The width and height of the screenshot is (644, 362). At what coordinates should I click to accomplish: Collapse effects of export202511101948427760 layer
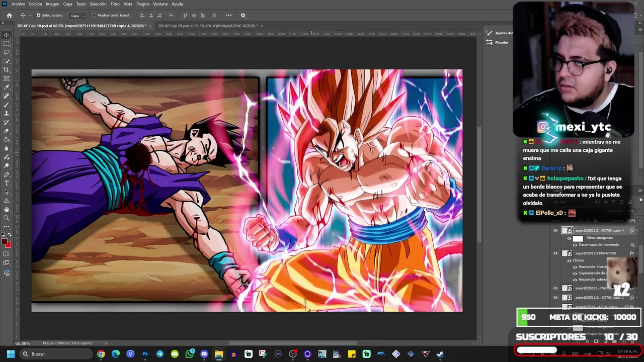click(x=636, y=253)
